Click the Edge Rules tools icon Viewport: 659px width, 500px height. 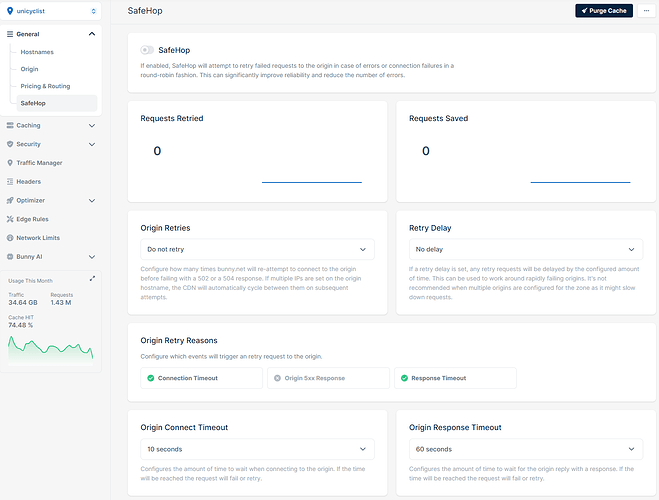tap(10, 219)
